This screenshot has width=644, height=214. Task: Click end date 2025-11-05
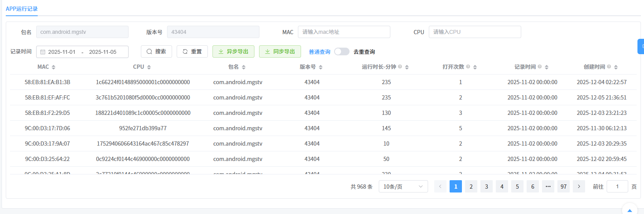click(103, 52)
